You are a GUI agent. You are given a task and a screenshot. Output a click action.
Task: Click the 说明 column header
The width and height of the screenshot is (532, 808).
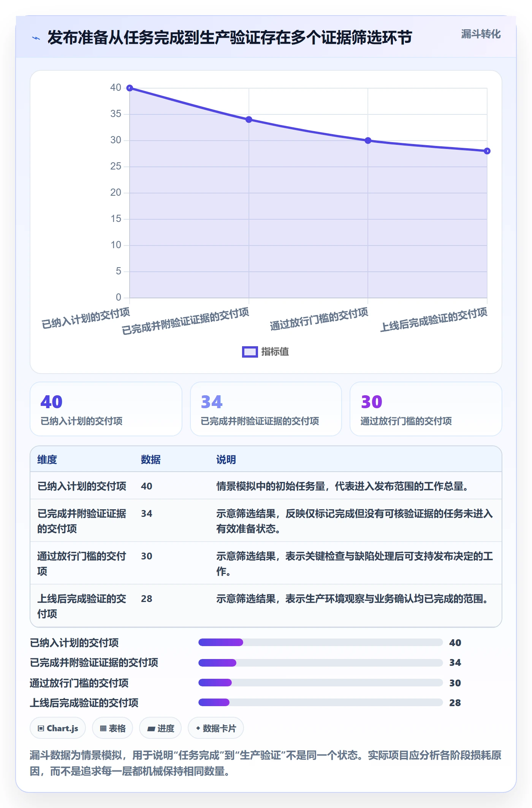pos(226,460)
